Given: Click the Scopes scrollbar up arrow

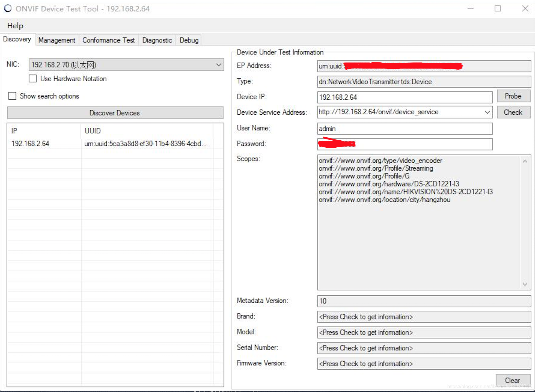Looking at the screenshot, I should 525,161.
